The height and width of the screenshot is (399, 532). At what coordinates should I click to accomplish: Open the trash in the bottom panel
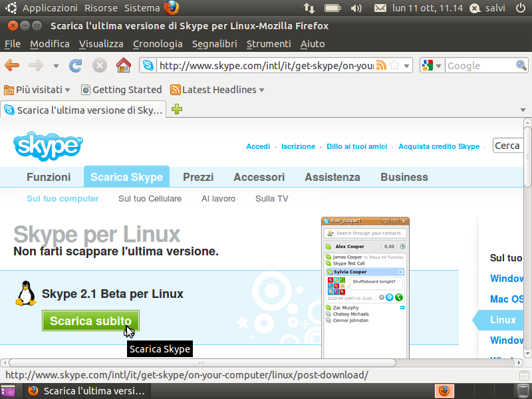(x=523, y=391)
